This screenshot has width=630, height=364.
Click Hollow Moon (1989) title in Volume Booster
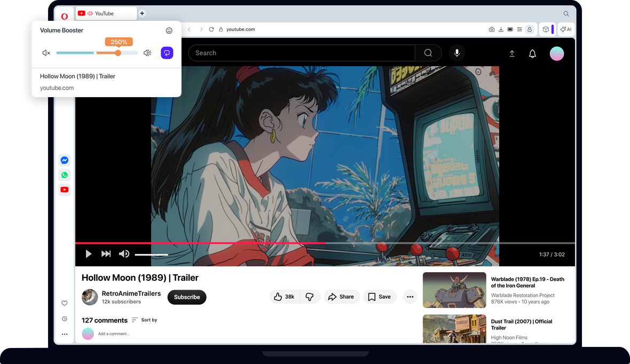77,76
